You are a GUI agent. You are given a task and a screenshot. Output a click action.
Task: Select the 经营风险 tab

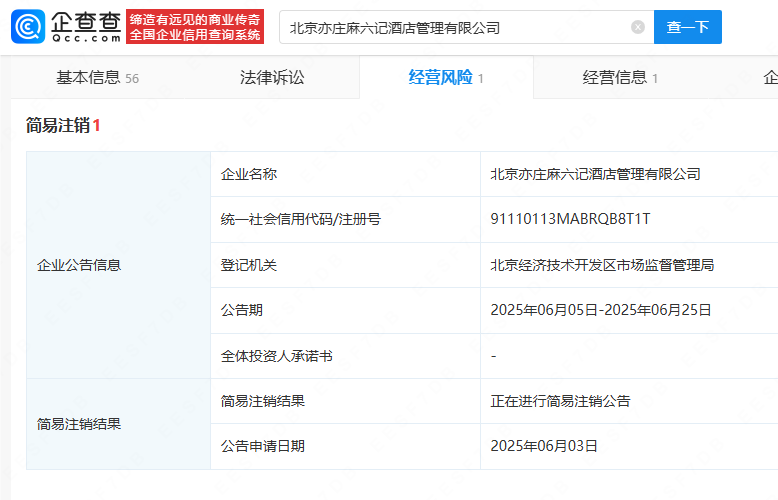pos(445,78)
